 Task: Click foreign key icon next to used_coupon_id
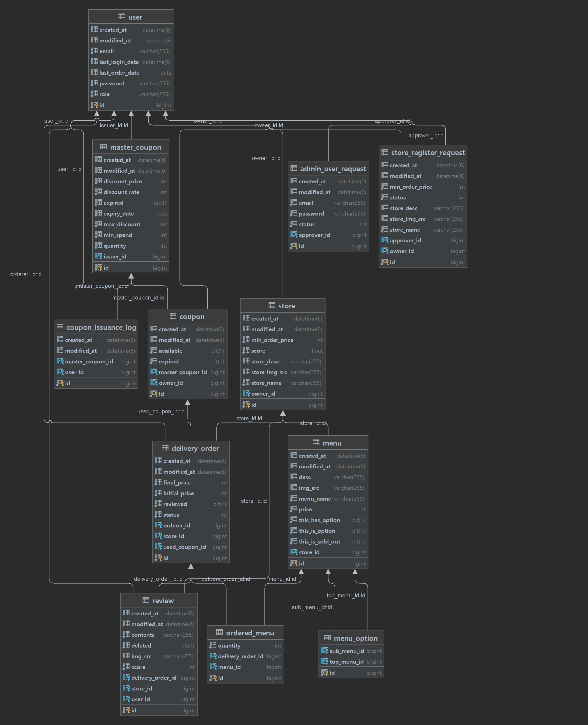pos(158,547)
